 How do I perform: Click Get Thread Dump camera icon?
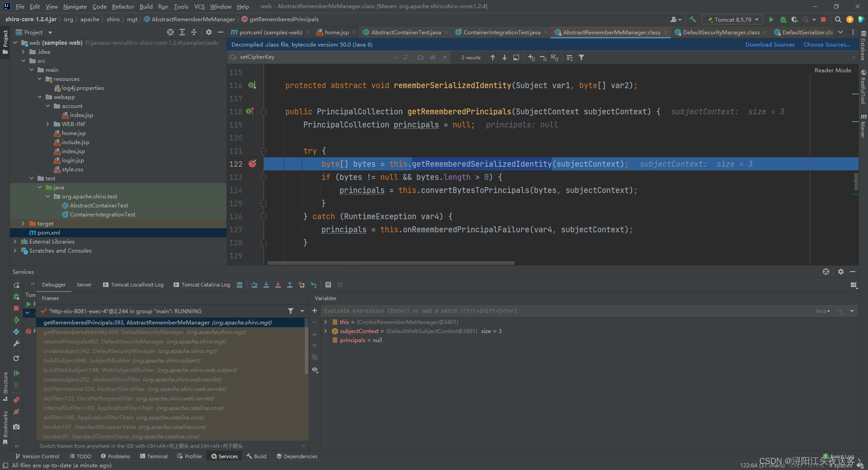(16, 427)
